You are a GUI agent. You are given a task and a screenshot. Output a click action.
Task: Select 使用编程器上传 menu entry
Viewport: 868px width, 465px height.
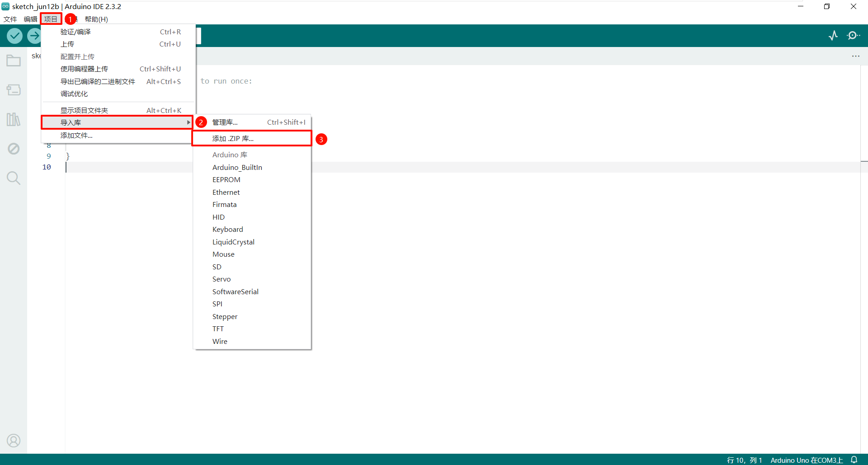tap(118, 69)
